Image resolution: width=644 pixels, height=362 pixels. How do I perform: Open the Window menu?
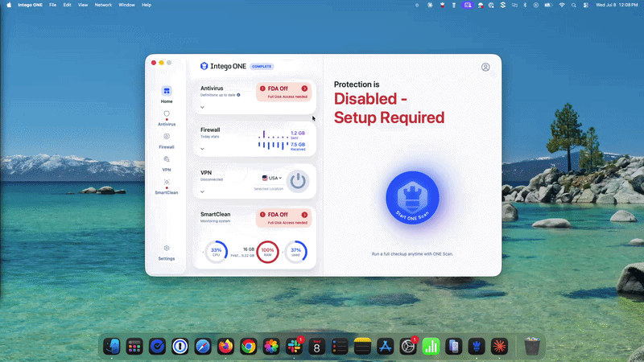(x=126, y=5)
